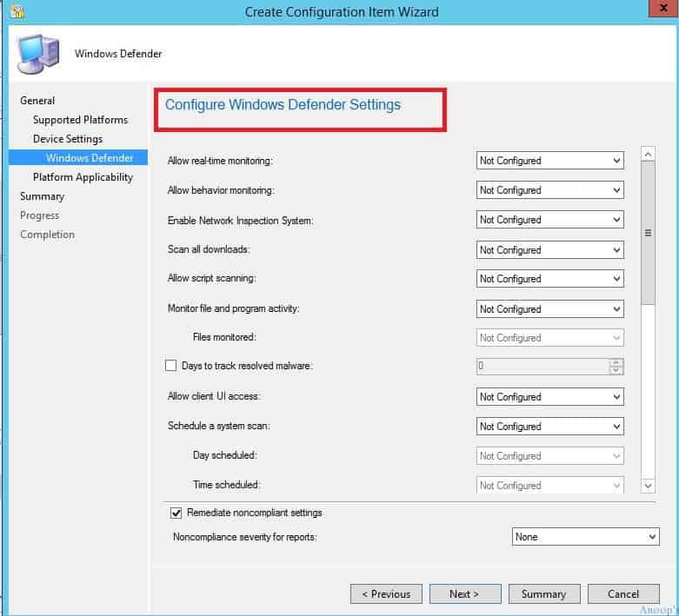Image resolution: width=679 pixels, height=616 pixels.
Task: Expand Monitor file and program activity dropdown
Action: coord(550,309)
